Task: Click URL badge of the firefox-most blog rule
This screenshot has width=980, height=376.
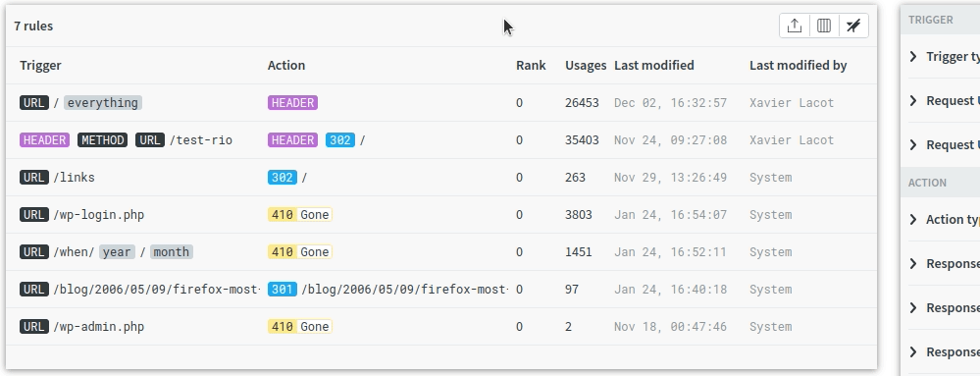Action: click(33, 289)
